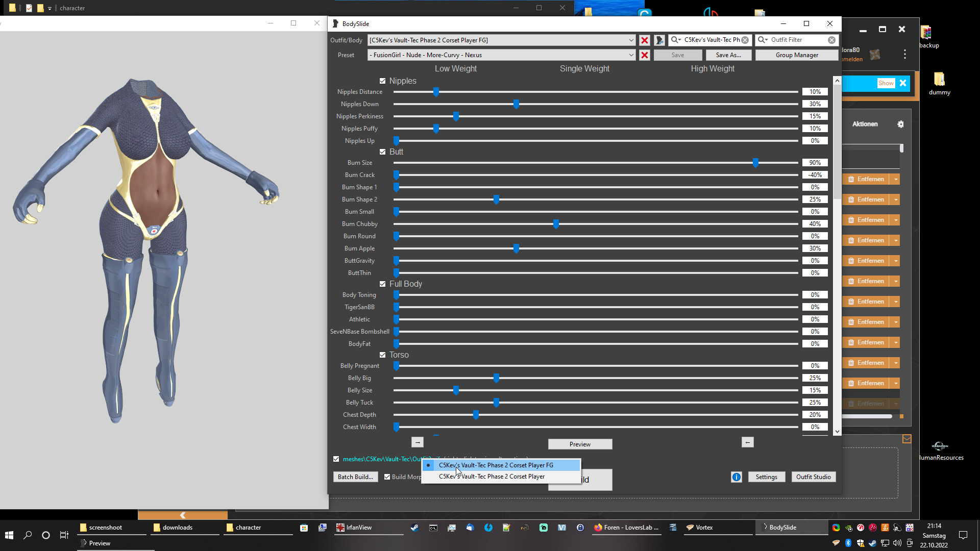Viewport: 980px width, 551px height.
Task: Switch to the downloads folder taskbar window
Action: click(184, 528)
